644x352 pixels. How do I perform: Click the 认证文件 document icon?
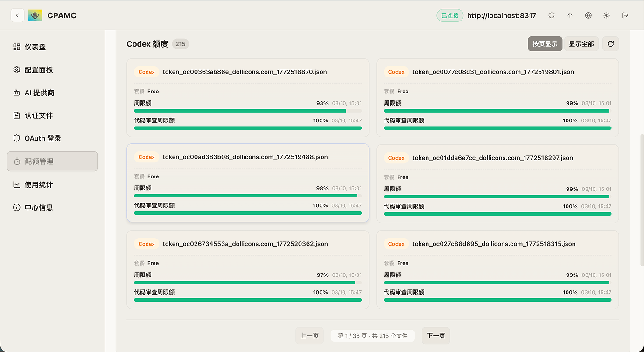click(x=17, y=115)
